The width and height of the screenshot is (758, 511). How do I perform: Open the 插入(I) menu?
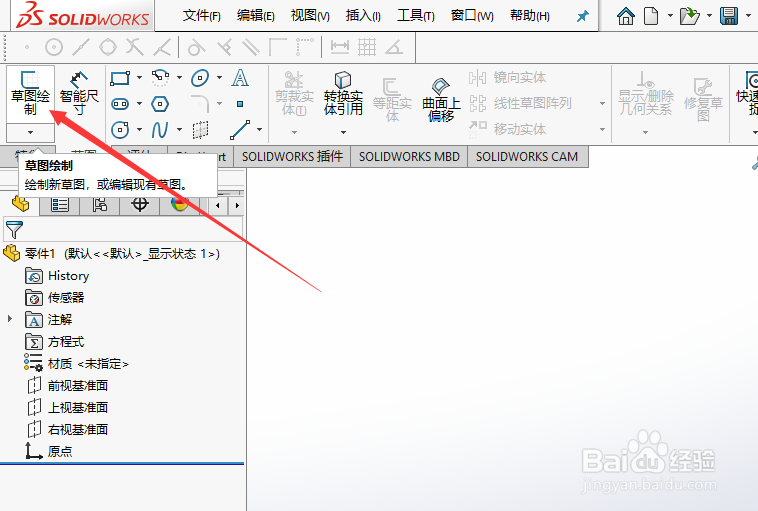click(363, 16)
